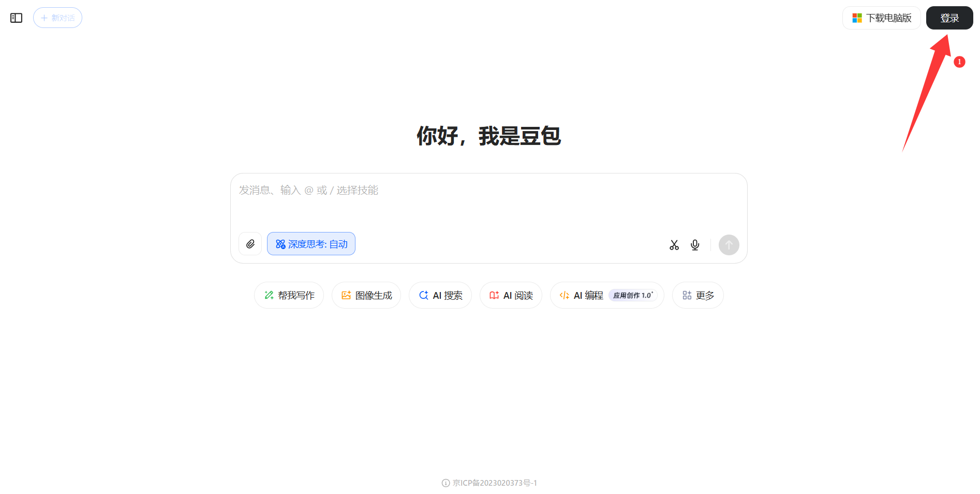Collapse the sidebar panel
Image resolution: width=980 pixels, height=494 pixels.
(16, 18)
